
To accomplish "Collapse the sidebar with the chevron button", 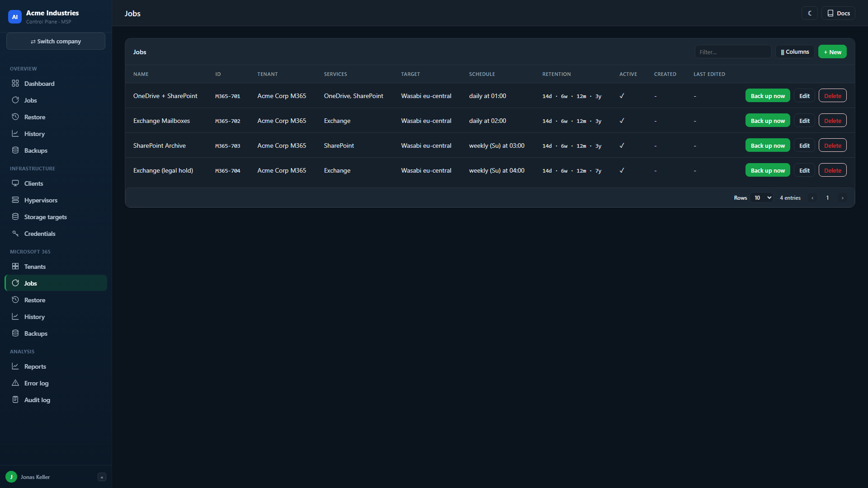I will [102, 477].
